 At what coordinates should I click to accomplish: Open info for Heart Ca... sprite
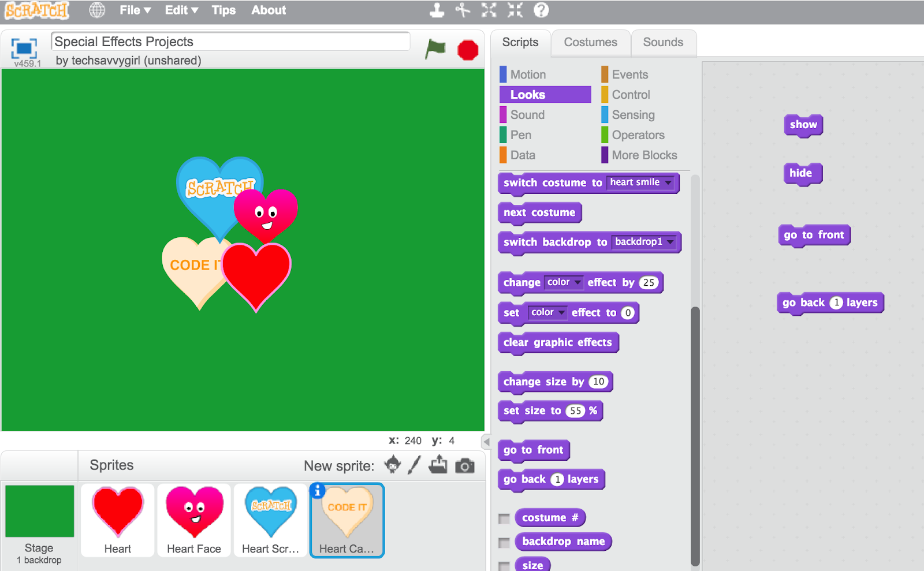point(318,491)
